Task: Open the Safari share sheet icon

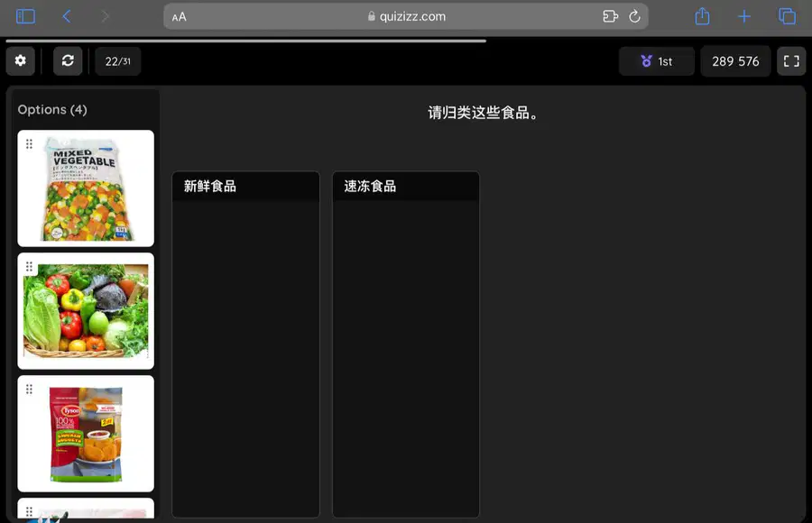Action: (x=702, y=16)
